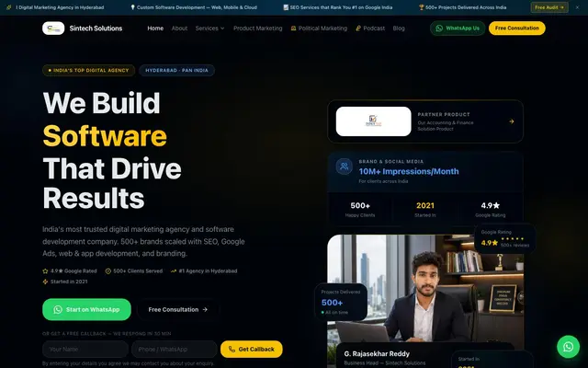Open the floating WhatsApp chat icon
The width and height of the screenshot is (588, 368).
pyautogui.click(x=568, y=347)
